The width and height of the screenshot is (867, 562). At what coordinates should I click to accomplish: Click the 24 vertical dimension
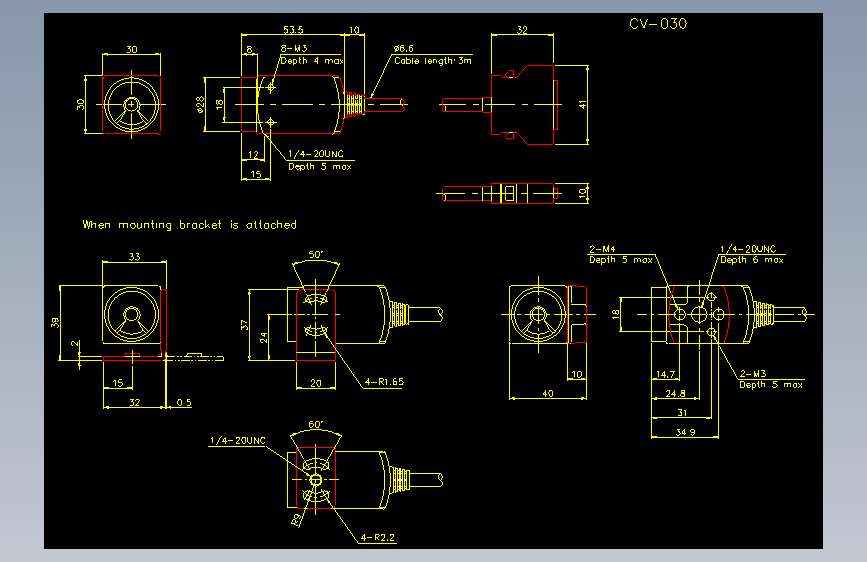tap(264, 337)
